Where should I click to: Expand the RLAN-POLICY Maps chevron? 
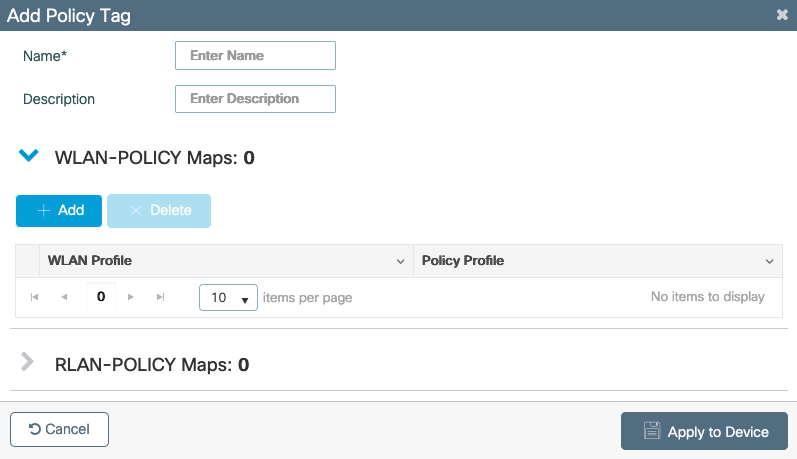tap(28, 362)
